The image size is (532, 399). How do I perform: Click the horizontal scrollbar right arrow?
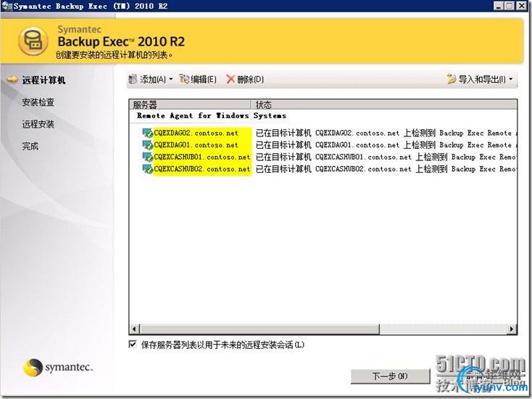click(512, 329)
